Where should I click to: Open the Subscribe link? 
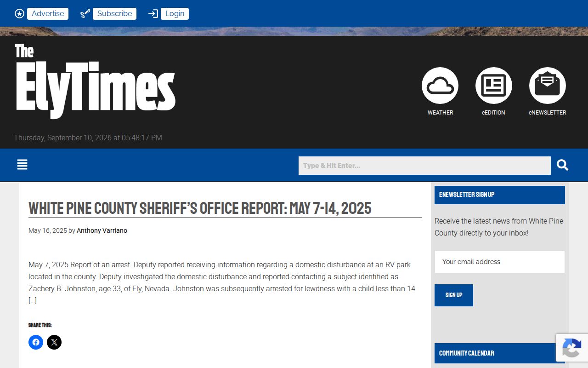point(115,14)
